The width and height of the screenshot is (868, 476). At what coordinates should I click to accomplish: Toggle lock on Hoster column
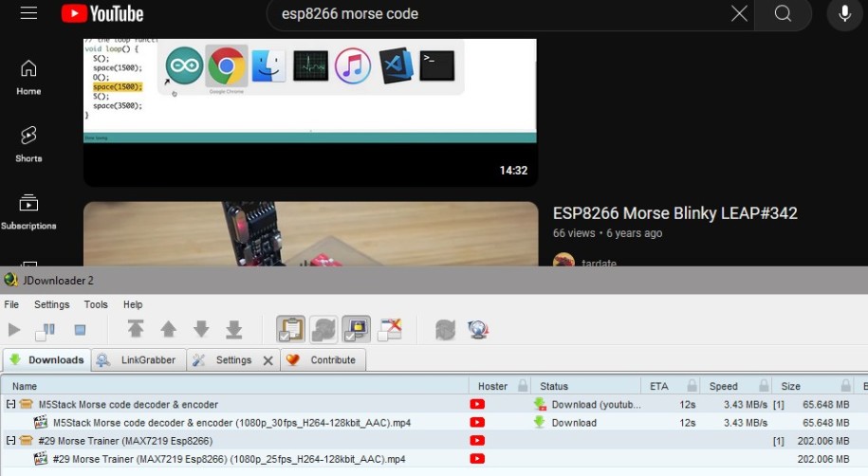(523, 386)
